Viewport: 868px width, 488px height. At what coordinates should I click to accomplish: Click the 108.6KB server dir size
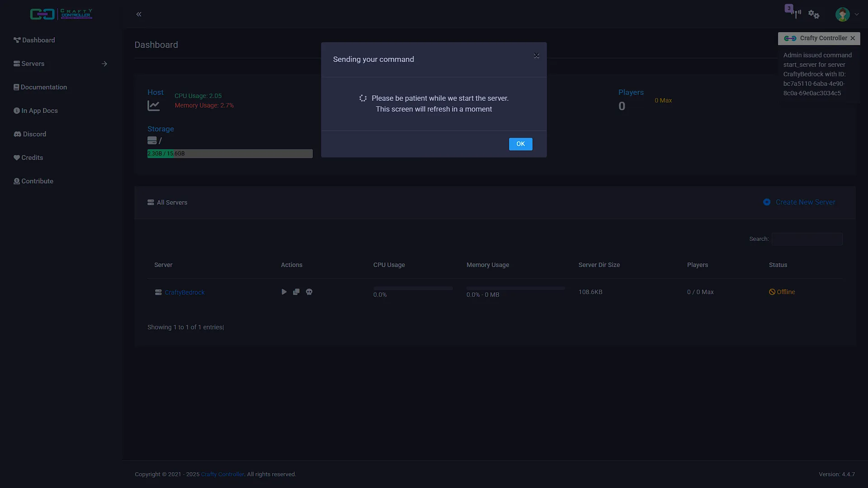(590, 292)
